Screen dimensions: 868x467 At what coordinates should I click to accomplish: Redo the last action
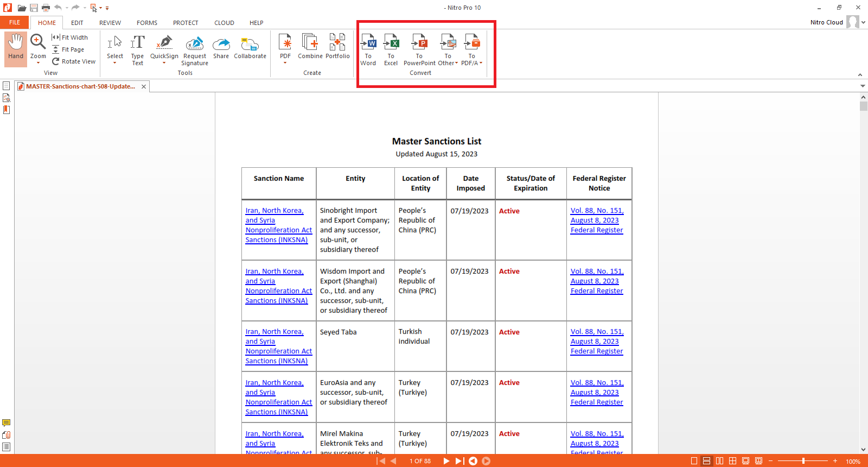(x=75, y=8)
